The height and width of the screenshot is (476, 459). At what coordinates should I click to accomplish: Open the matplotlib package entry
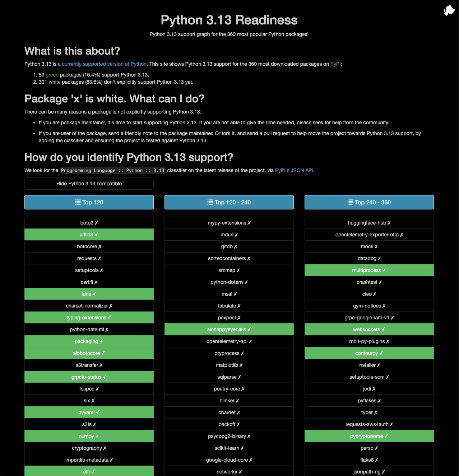(x=229, y=365)
